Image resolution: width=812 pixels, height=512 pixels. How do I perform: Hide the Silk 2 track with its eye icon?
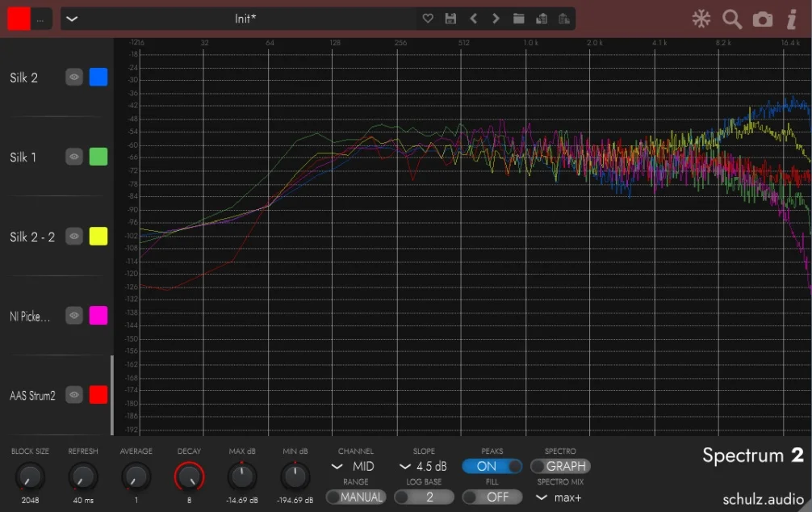click(x=74, y=78)
